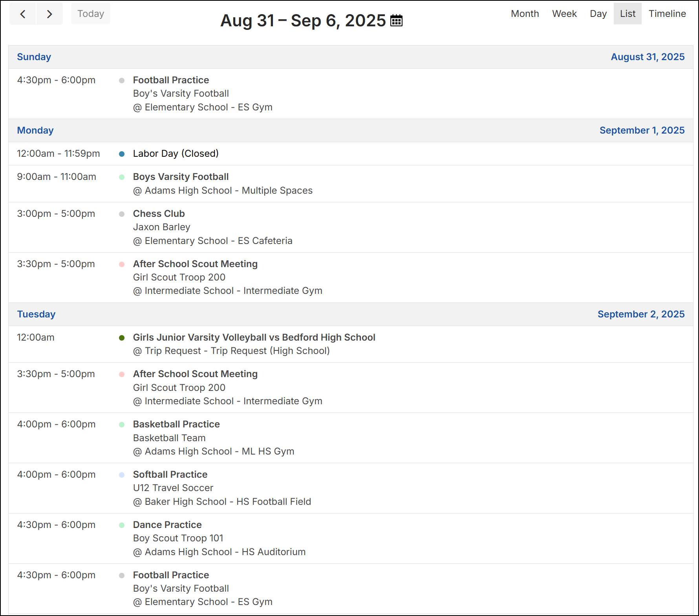
Task: Switch to Day view
Action: (x=598, y=14)
